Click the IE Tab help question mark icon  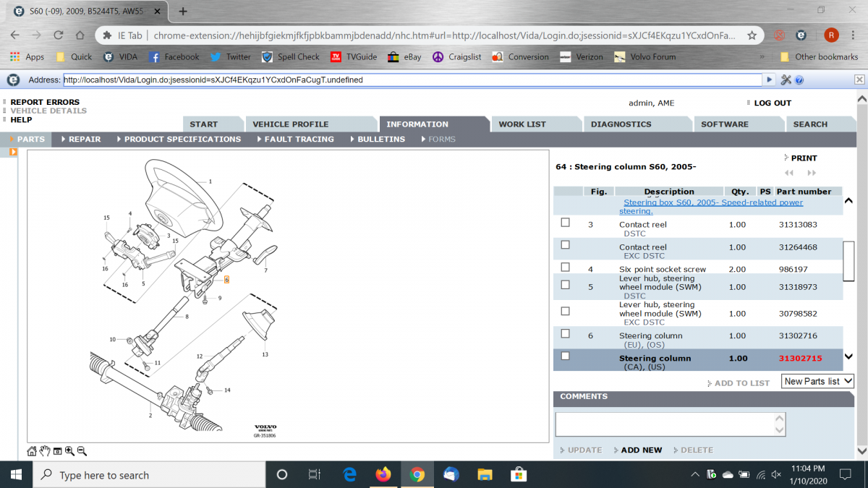tap(799, 80)
